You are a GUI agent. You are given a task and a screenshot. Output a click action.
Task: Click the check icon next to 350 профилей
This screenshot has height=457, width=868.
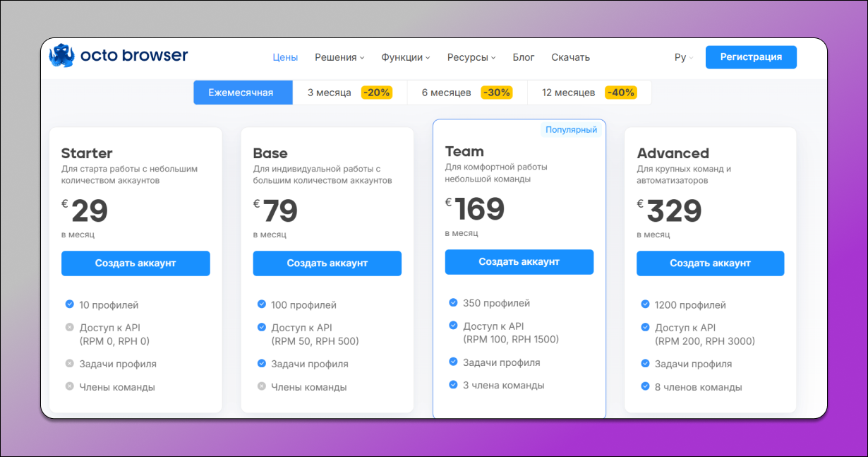coord(453,302)
